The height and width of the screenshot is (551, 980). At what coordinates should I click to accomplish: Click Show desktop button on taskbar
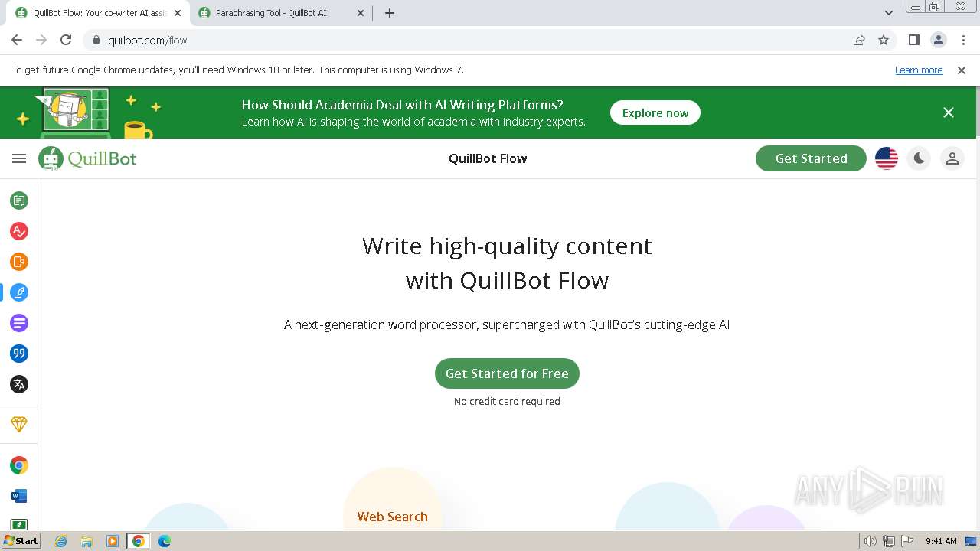click(x=971, y=541)
